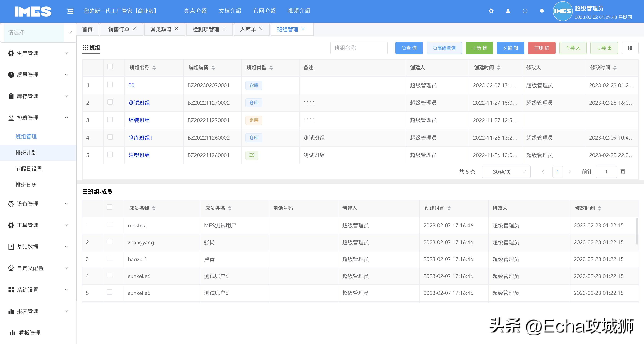Screen dimensions: 644x344
Task: Open the settings gear in the top bar
Action: click(491, 11)
